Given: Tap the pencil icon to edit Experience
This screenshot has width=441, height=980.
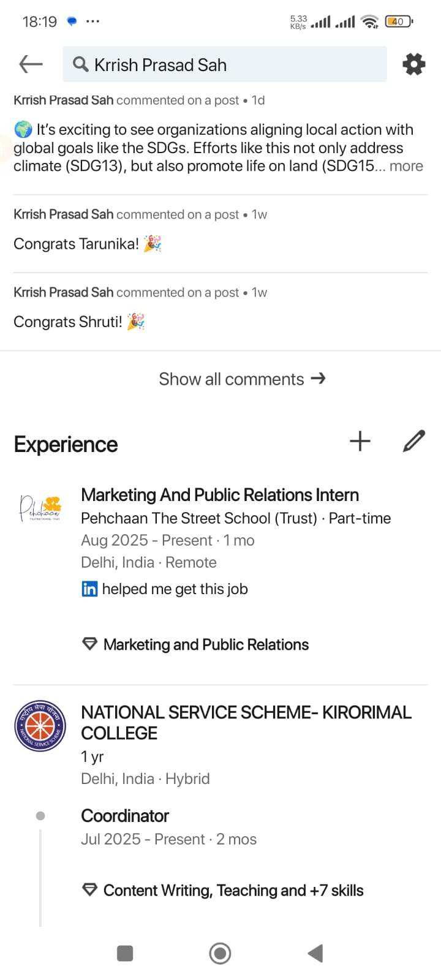Looking at the screenshot, I should pos(414,441).
